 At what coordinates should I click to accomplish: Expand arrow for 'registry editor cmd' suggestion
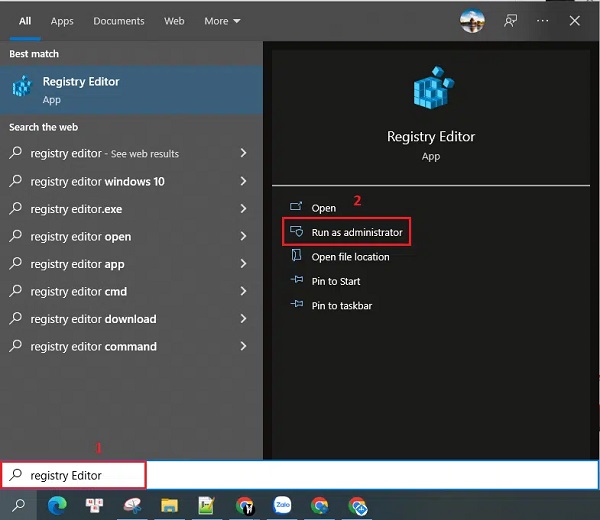(x=243, y=291)
